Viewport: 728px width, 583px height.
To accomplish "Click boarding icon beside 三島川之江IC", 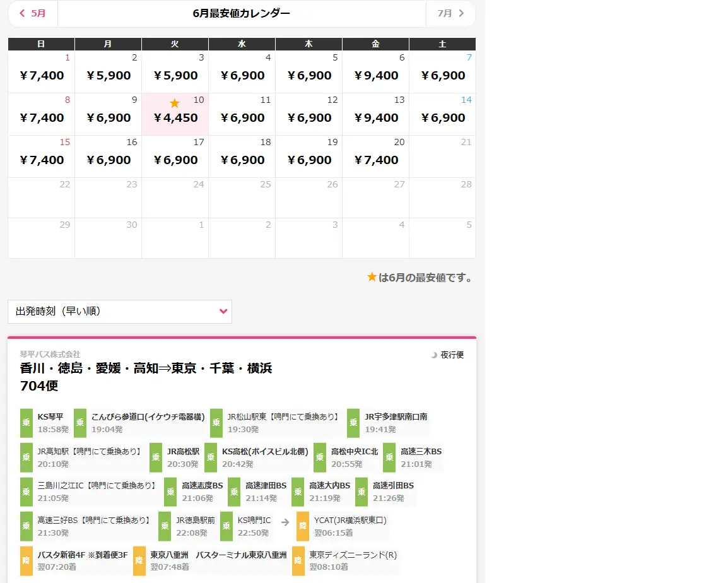I will 26,492.
